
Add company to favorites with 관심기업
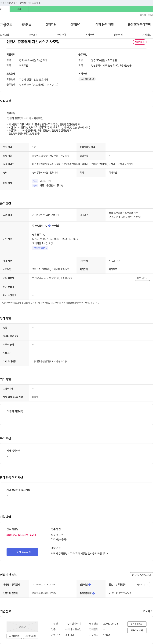[x=14, y=636]
